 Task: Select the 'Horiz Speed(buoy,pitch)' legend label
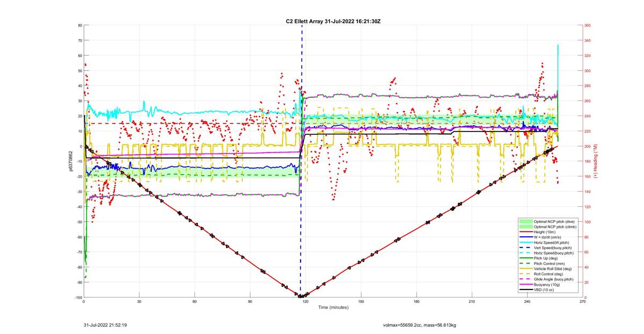[553, 253]
